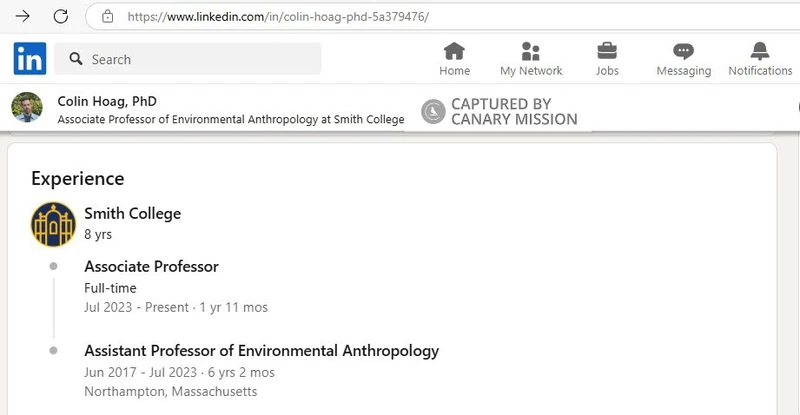Focus the LinkedIn Search field
The image size is (800, 415).
coord(188,59)
